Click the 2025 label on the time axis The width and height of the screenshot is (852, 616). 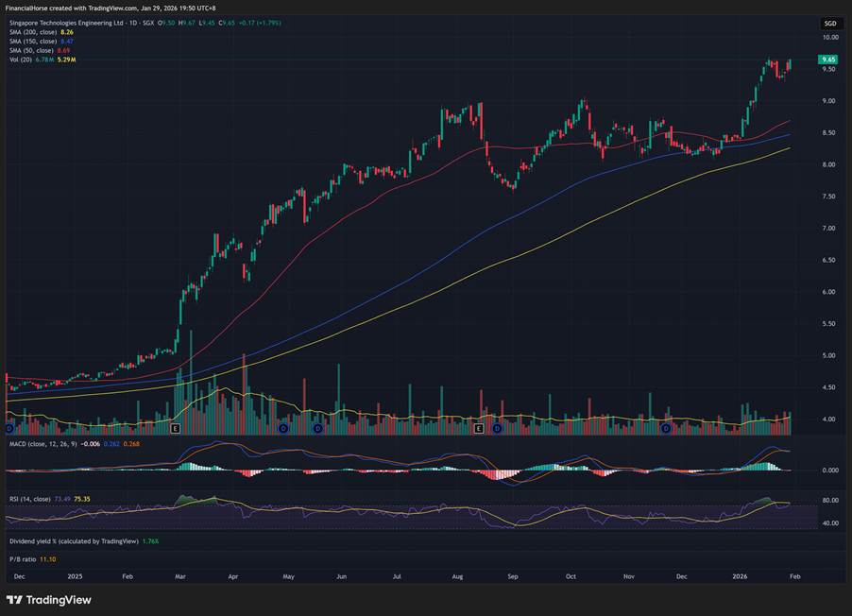(x=77, y=575)
